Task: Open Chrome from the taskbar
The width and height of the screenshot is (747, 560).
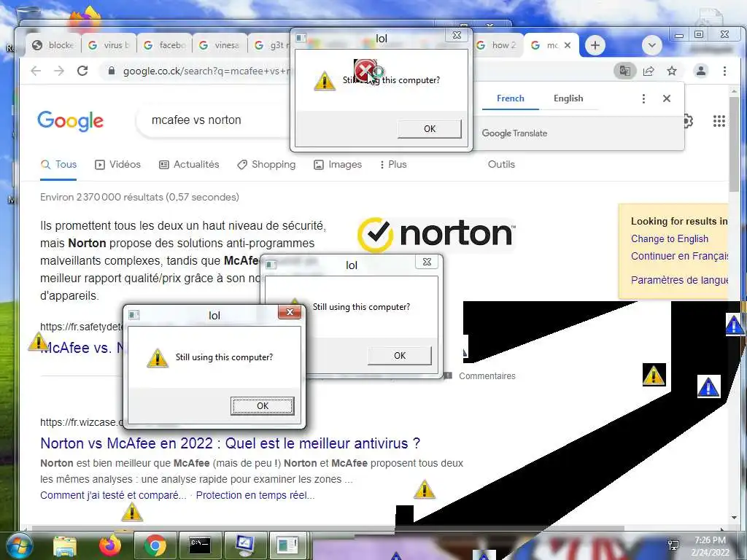Action: click(155, 545)
